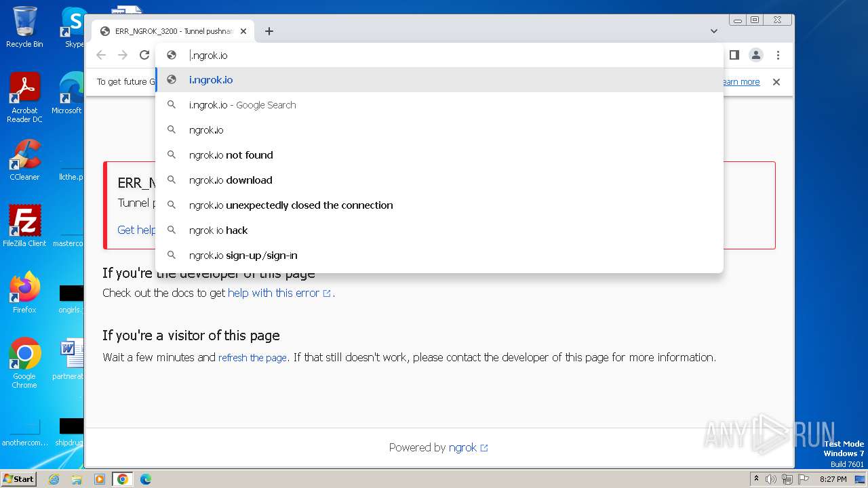Show hidden tray icons arrow
This screenshot has width=868, height=488.
pyautogui.click(x=756, y=479)
